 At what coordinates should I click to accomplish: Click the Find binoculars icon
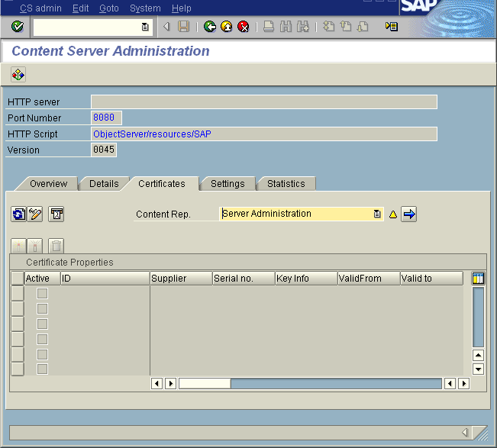point(286,27)
